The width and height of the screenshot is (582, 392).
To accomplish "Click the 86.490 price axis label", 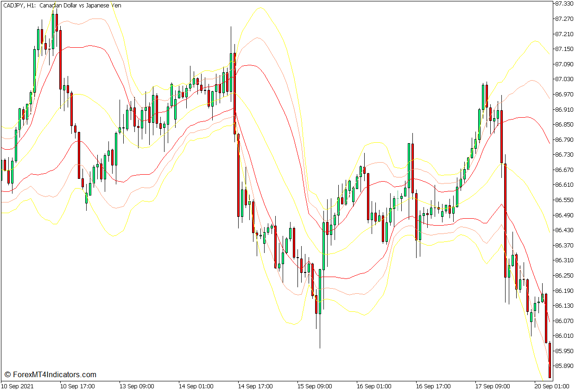I will pyautogui.click(x=564, y=215).
